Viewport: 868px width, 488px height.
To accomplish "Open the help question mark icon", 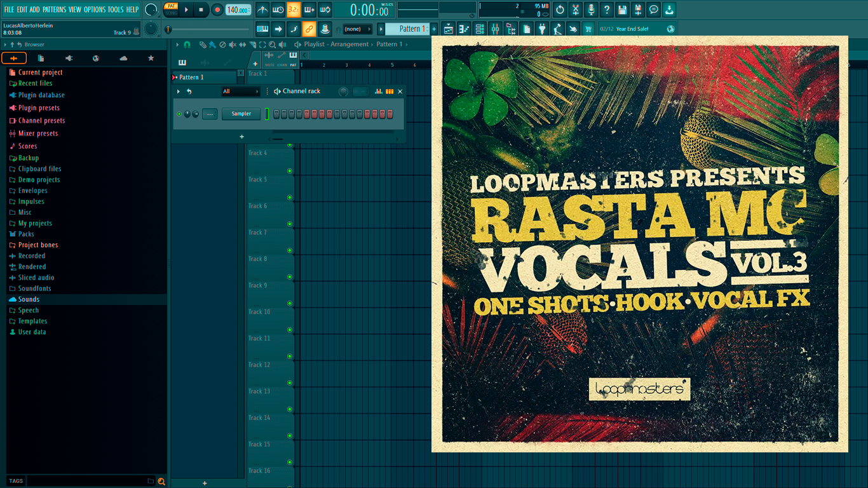I will tap(607, 10).
